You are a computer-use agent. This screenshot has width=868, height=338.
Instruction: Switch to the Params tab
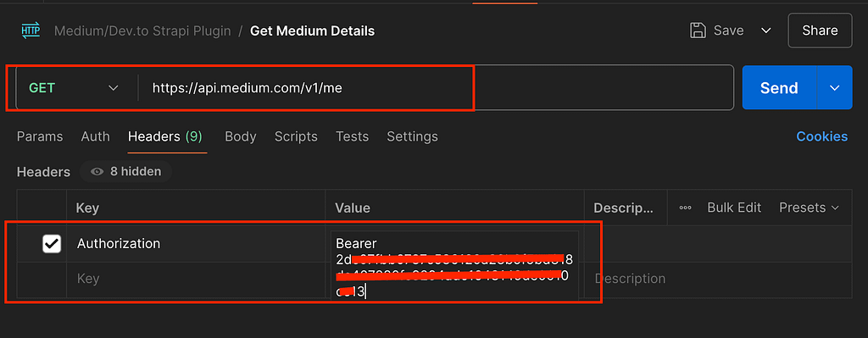[40, 136]
